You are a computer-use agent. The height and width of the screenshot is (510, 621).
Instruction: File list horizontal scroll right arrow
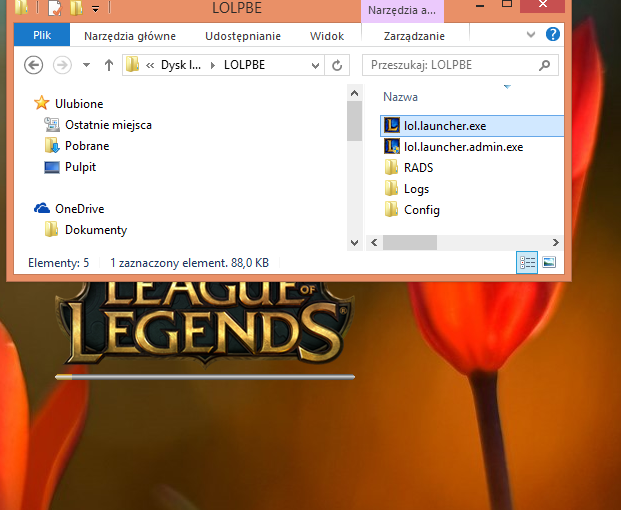pyautogui.click(x=556, y=242)
